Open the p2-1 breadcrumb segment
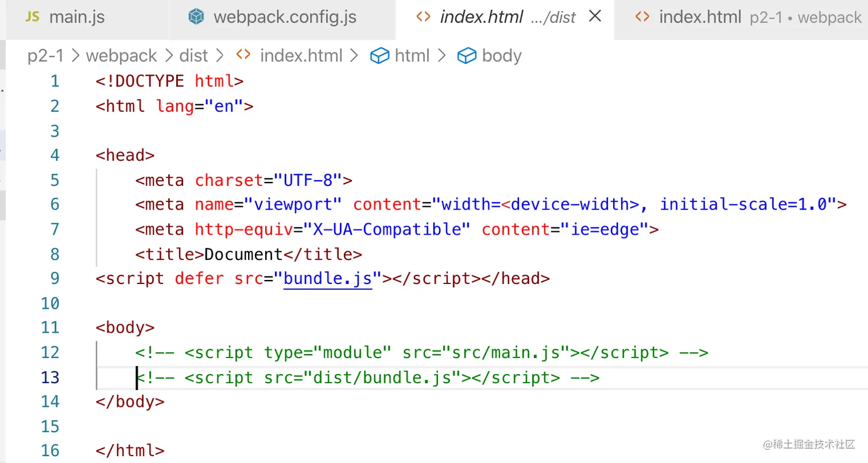868x463 pixels. click(45, 56)
